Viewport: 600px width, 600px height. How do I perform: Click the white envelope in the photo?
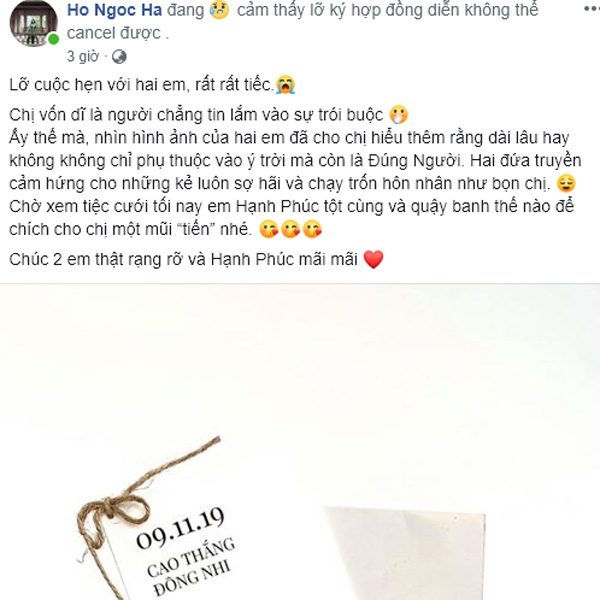406,554
